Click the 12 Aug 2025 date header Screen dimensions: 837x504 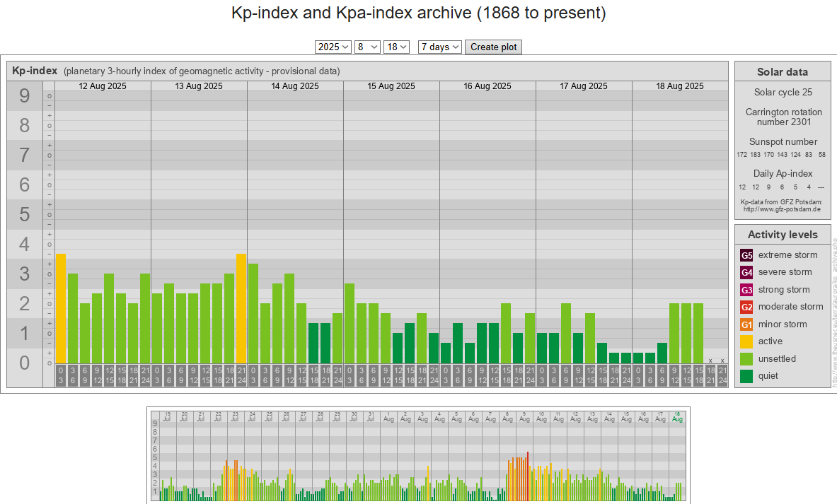coord(103,86)
